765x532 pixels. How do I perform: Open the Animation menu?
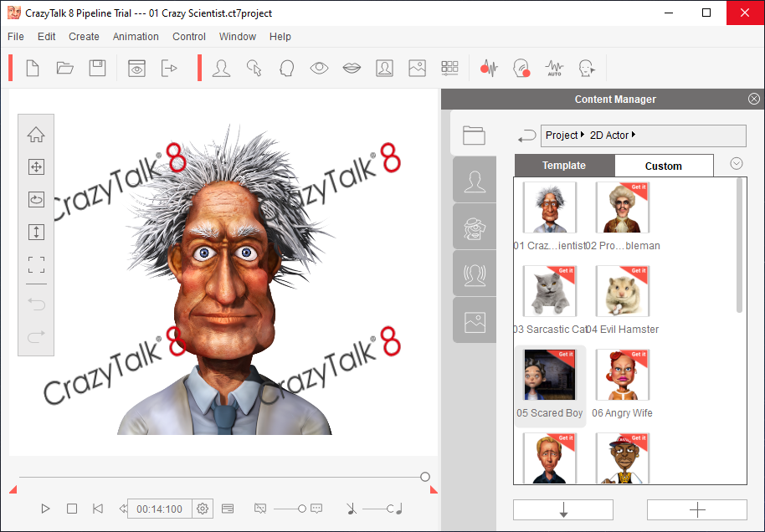136,37
